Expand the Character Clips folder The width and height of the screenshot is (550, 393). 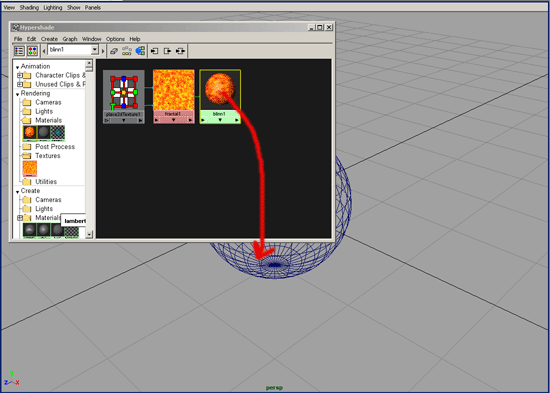click(x=20, y=75)
